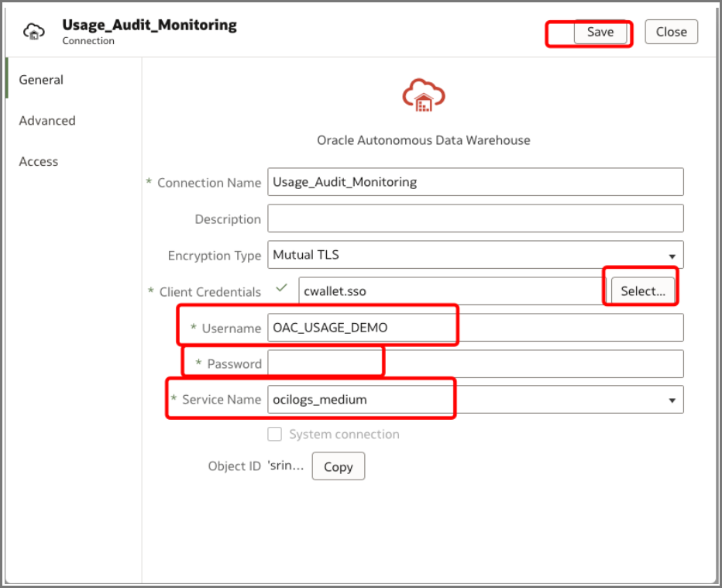722x588 pixels.
Task: Close the connection dialog
Action: [671, 32]
